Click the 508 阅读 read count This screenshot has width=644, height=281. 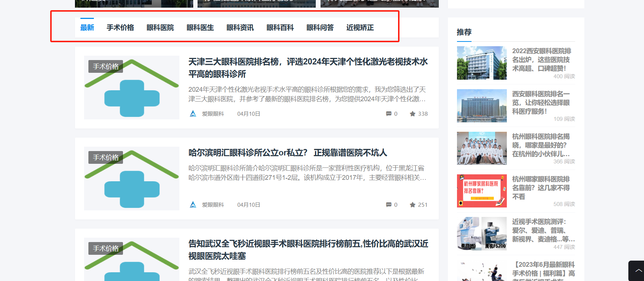pos(564,204)
